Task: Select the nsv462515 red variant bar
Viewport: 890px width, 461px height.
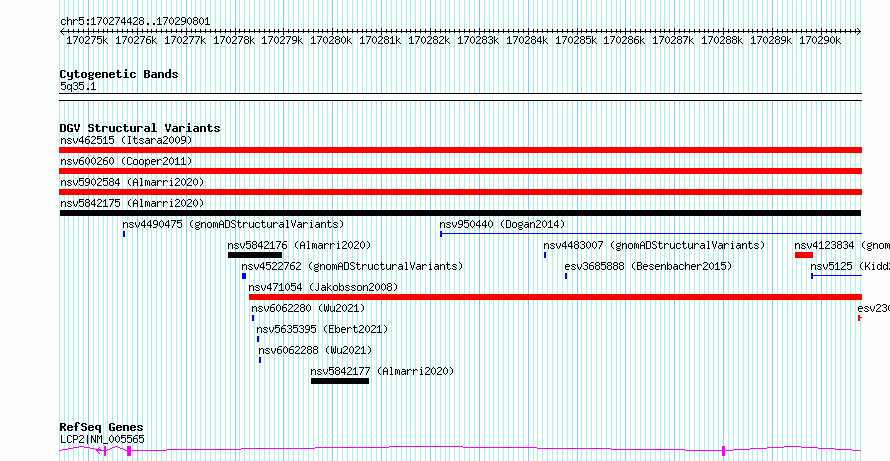Action: [x=460, y=150]
